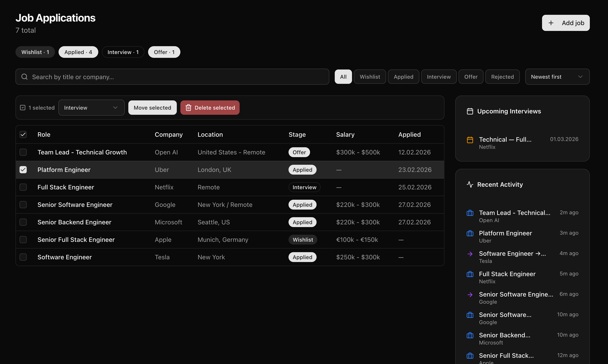
Task: Uncheck the Platform Engineer row checkbox
Action: pos(23,170)
